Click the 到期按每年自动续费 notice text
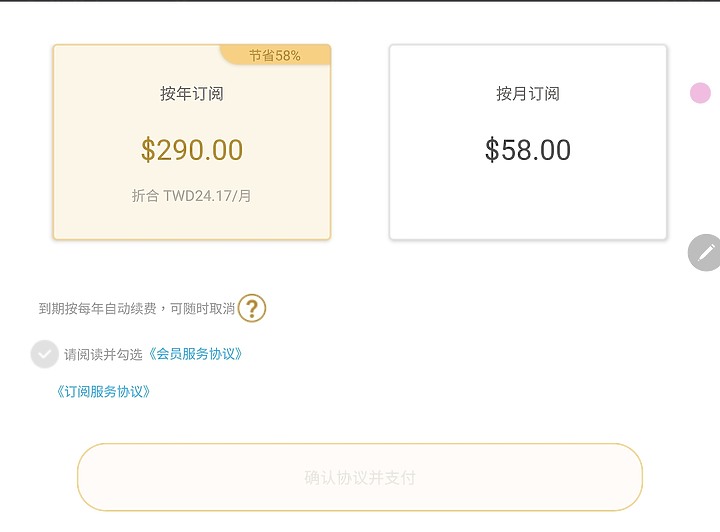The image size is (720, 532). (97, 308)
